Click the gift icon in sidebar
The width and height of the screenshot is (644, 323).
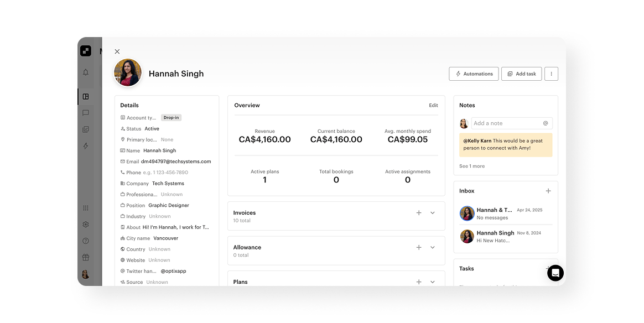tap(86, 257)
